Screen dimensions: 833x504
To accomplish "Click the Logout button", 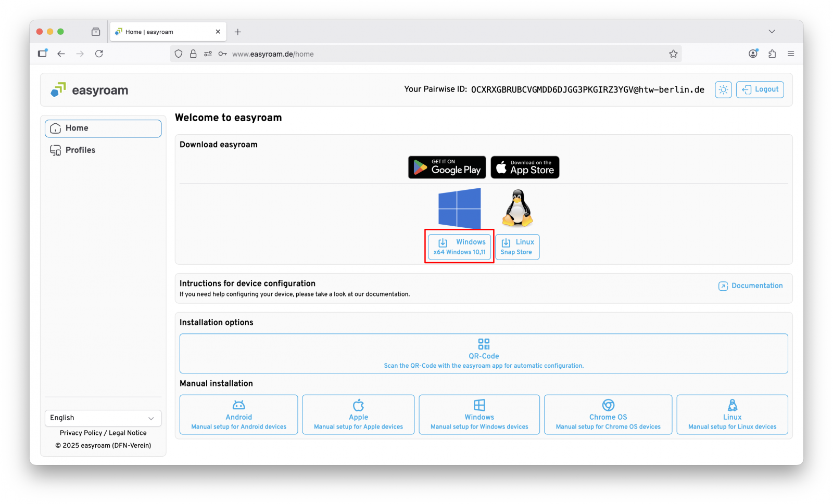I will pos(760,89).
